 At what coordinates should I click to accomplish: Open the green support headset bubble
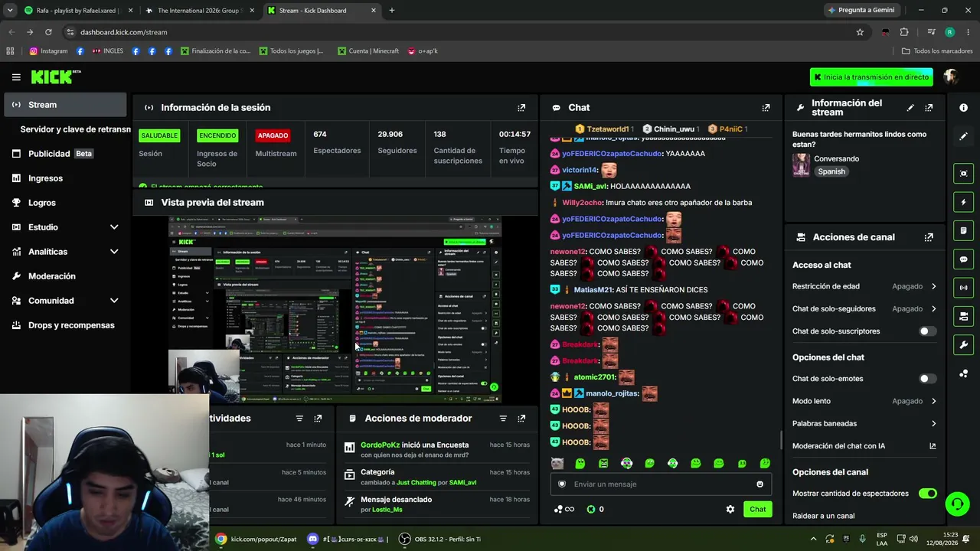pos(957,504)
